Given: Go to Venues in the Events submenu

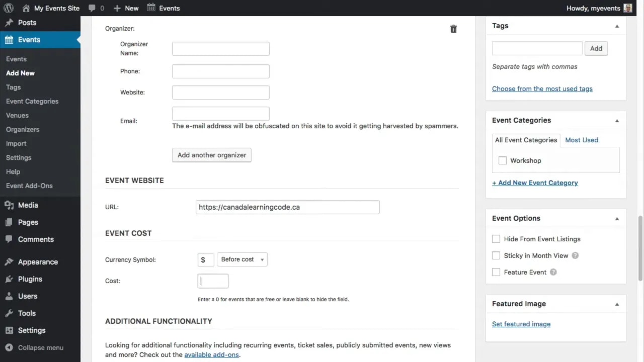Looking at the screenshot, I should point(17,115).
